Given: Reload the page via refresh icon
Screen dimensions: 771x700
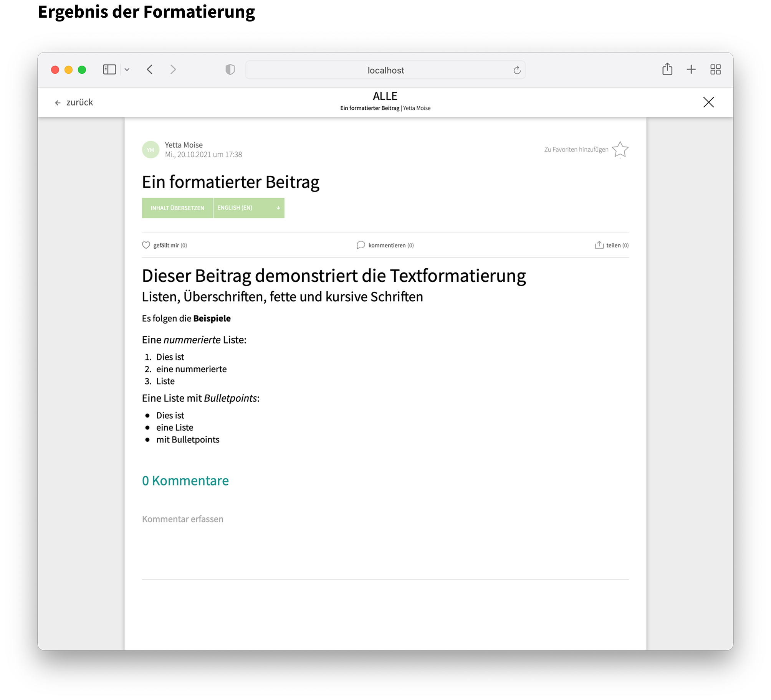Looking at the screenshot, I should tap(517, 70).
